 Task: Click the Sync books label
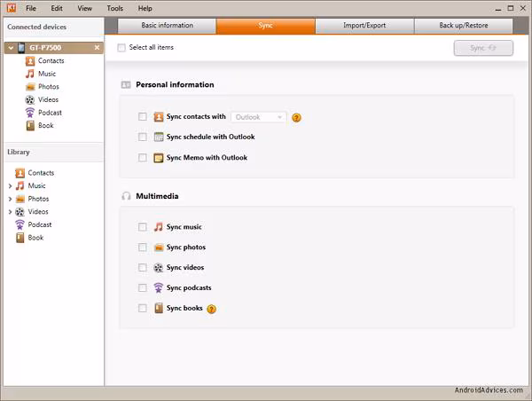tap(184, 309)
